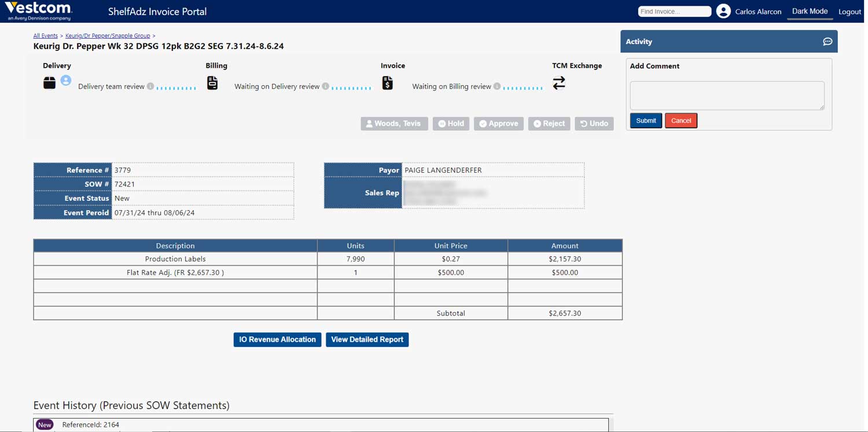This screenshot has height=432, width=868.
Task: Click the SOW # value 72421
Action: 124,184
